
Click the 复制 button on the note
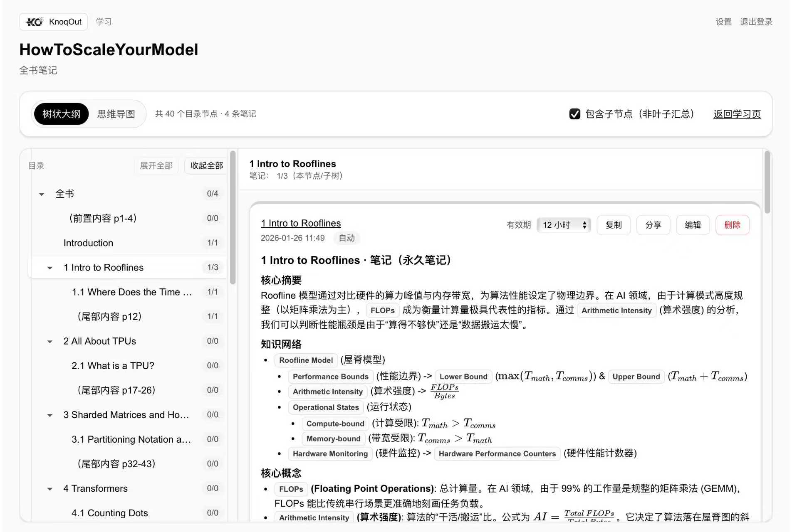click(x=614, y=225)
